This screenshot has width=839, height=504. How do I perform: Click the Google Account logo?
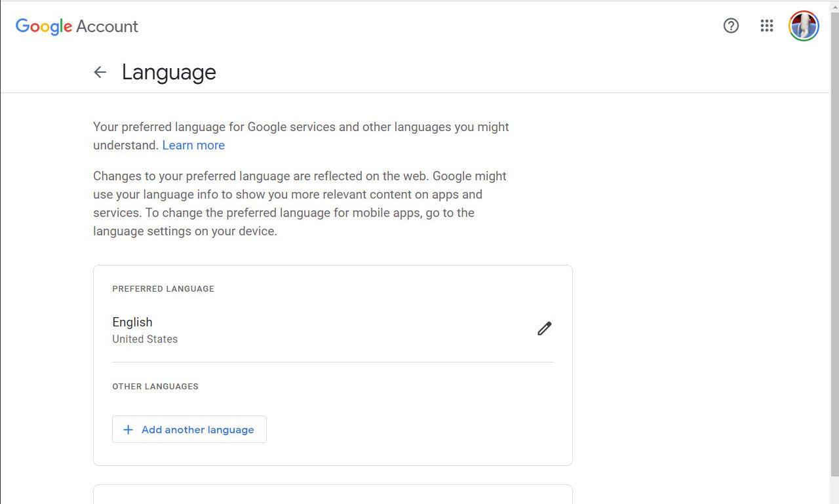[77, 26]
